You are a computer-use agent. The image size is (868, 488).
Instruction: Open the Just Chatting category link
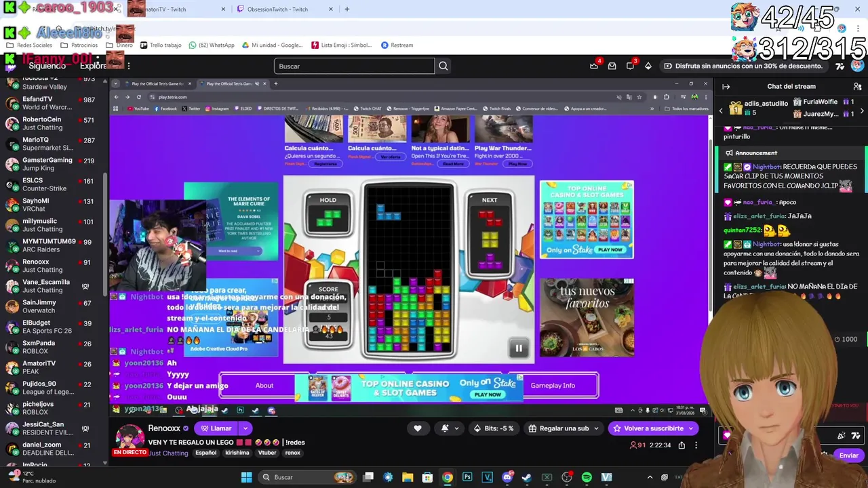[x=168, y=453]
